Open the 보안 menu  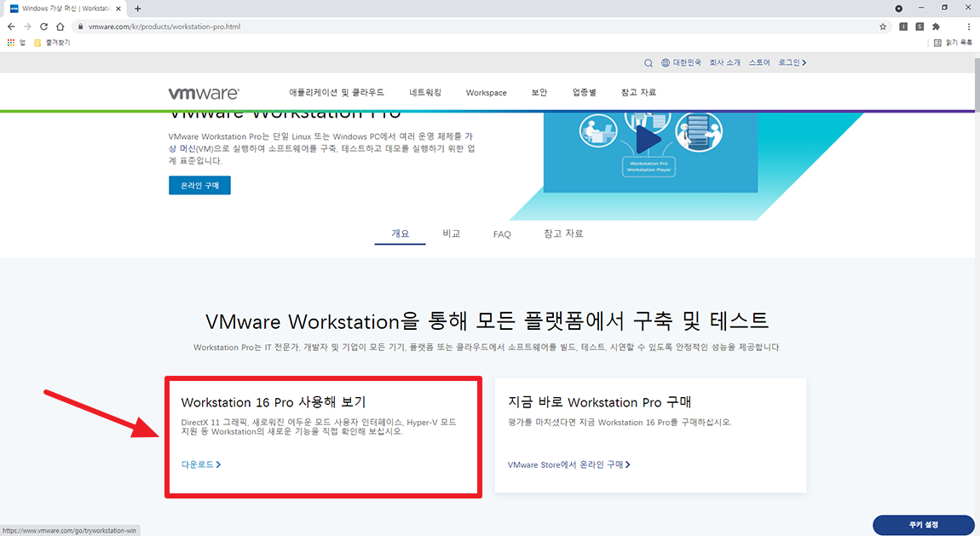[x=539, y=92]
